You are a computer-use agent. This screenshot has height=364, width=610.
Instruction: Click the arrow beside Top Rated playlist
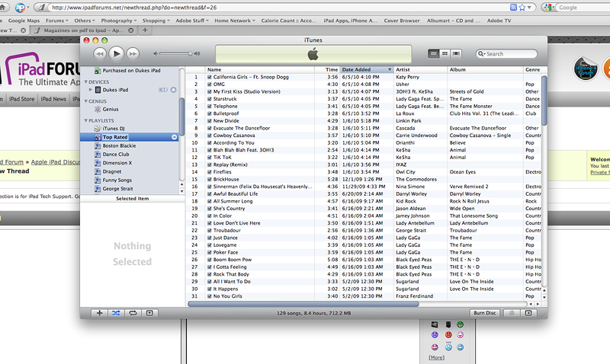[174, 137]
